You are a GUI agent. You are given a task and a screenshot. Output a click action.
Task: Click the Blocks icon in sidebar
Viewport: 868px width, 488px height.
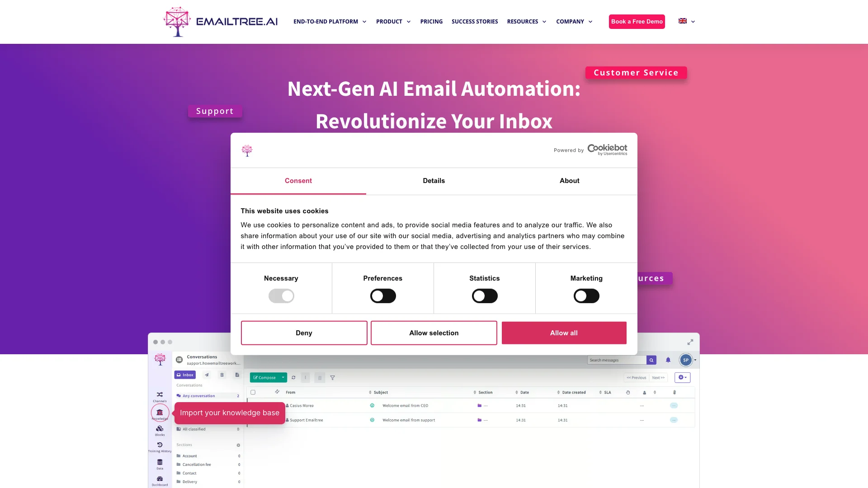click(x=160, y=430)
